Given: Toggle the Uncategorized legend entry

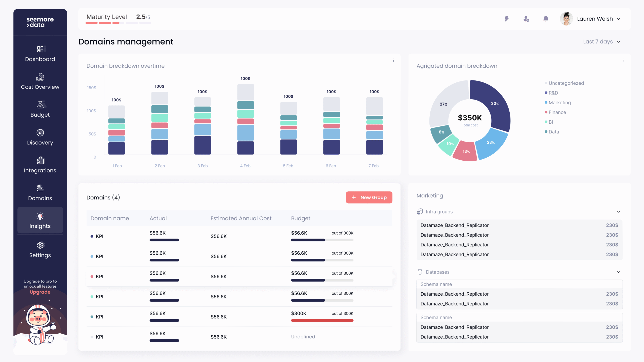Looking at the screenshot, I should point(566,83).
